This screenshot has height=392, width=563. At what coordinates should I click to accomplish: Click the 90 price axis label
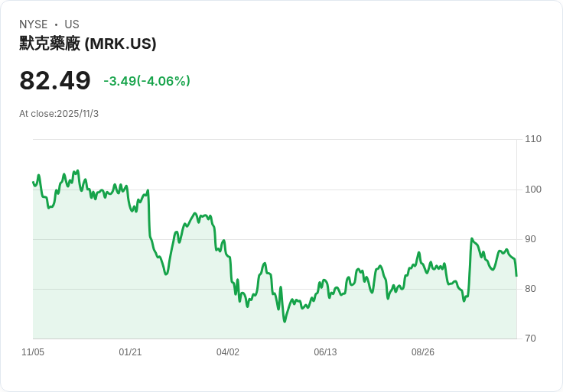[x=530, y=239]
